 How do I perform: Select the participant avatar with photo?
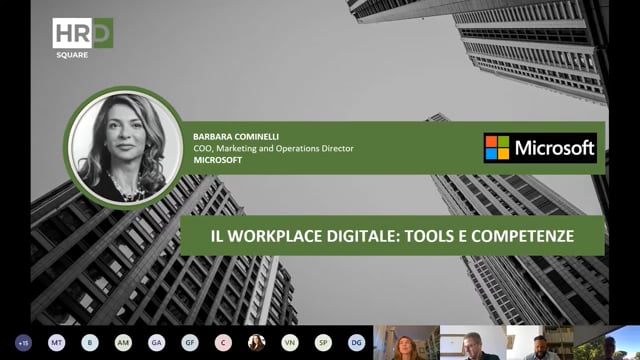pos(256,343)
